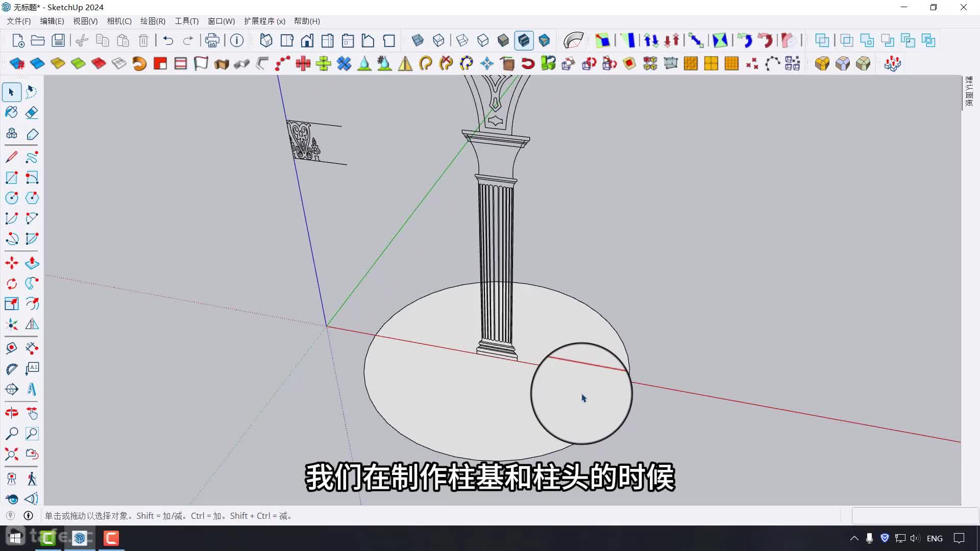Screen dimensions: 980x551
Task: Select the Move tool
Action: pyautogui.click(x=11, y=263)
